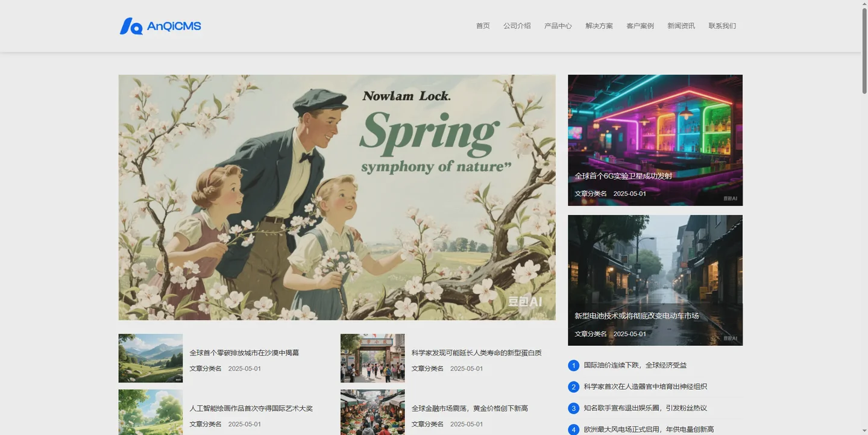Open article 科学家发现可能延长人类寿命的新型蛋白质
This screenshot has height=435, width=868.
pos(477,353)
